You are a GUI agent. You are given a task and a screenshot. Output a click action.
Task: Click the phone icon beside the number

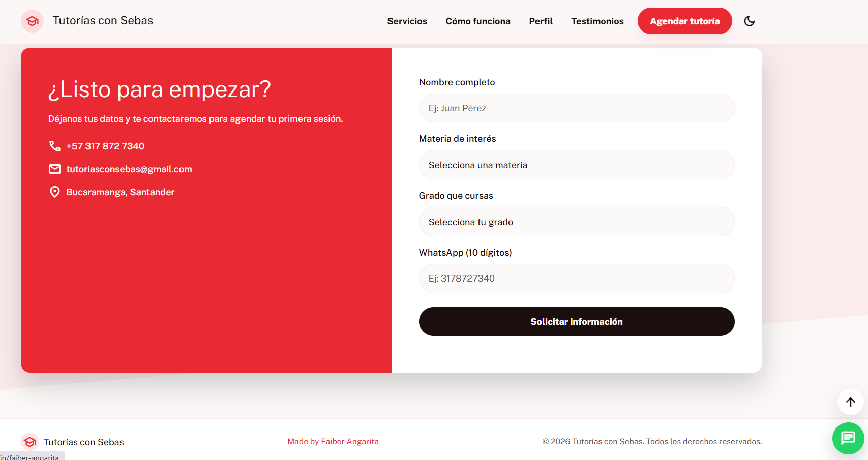coord(54,146)
